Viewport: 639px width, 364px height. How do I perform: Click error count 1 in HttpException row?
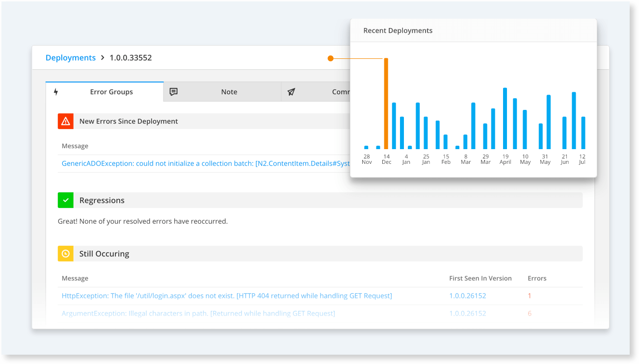(530, 296)
